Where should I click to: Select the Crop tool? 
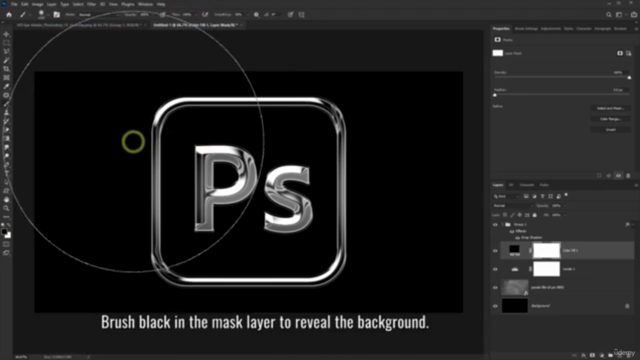6,69
